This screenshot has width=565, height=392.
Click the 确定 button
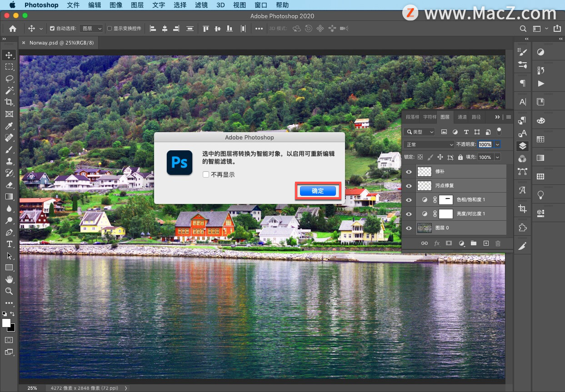(318, 191)
